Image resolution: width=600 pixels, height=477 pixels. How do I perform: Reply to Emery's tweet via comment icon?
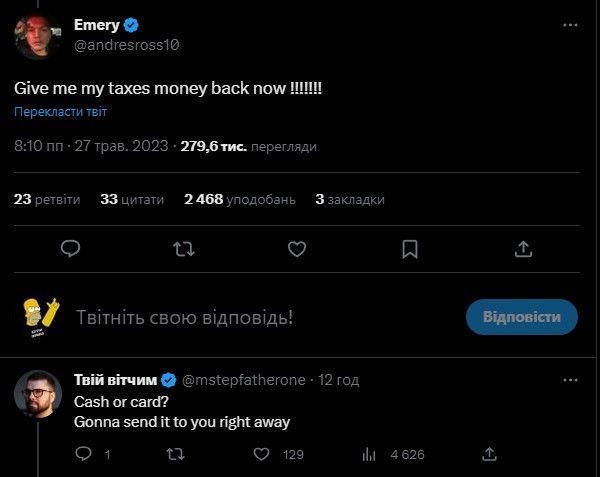pos(70,249)
